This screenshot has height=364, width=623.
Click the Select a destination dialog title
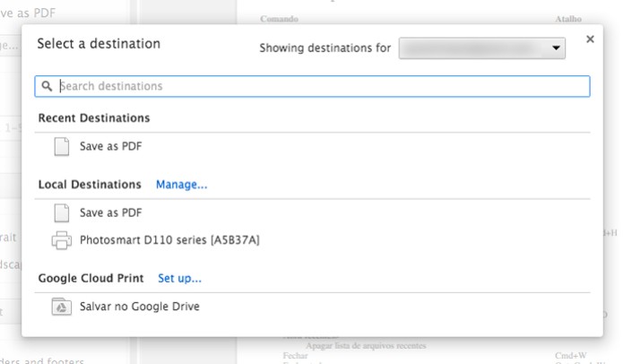pyautogui.click(x=99, y=44)
